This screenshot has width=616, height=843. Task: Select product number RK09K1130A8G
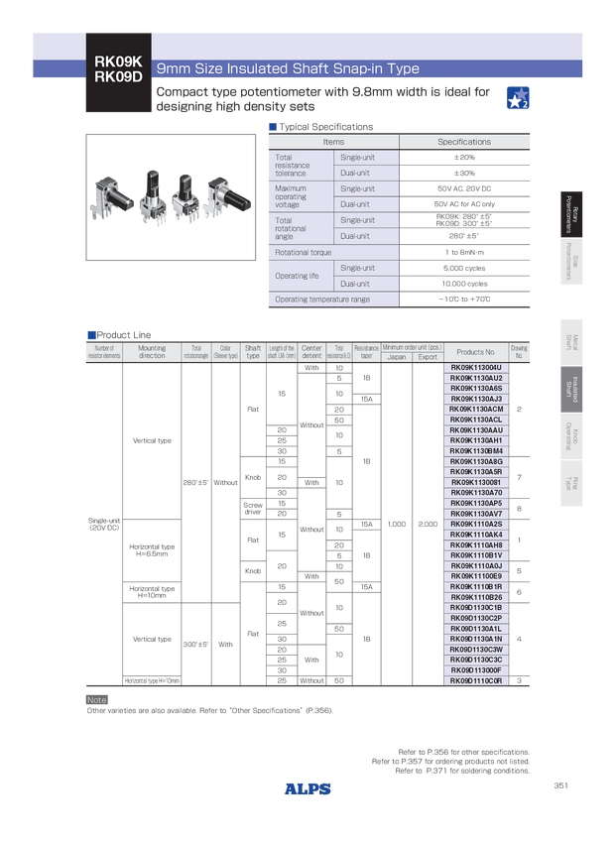(x=476, y=461)
